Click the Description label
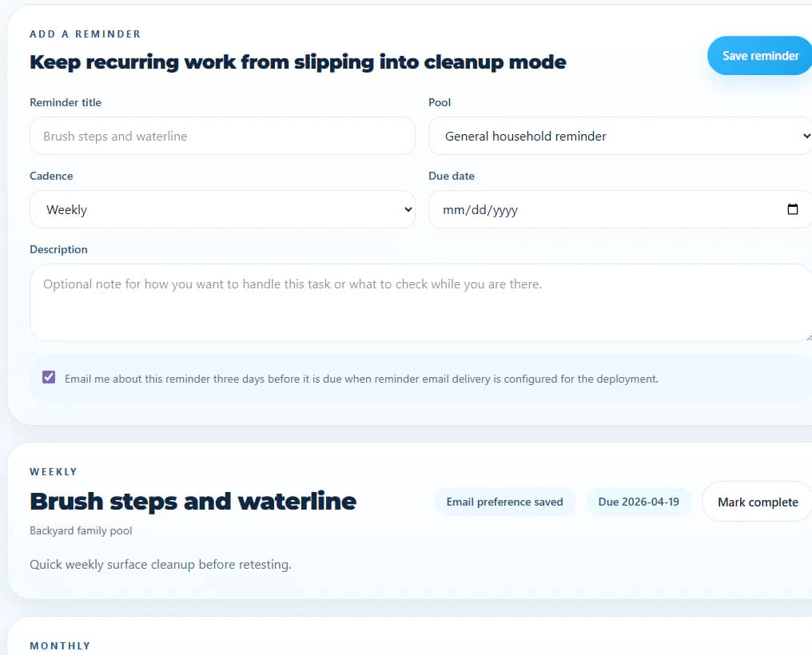The height and width of the screenshot is (655, 812). tap(58, 249)
